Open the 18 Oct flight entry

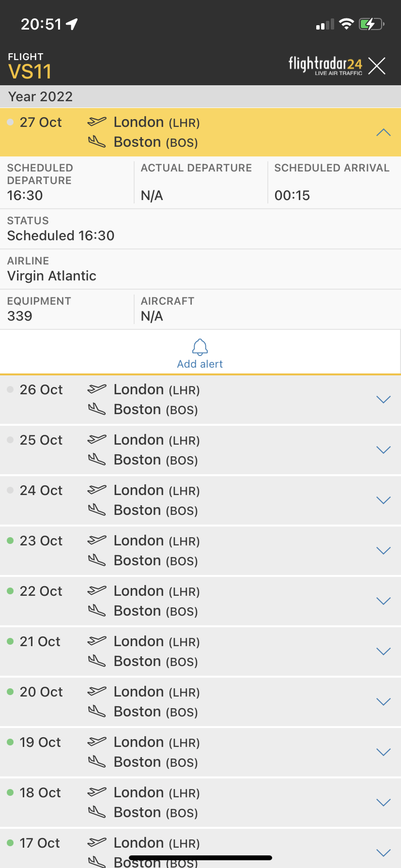point(200,802)
